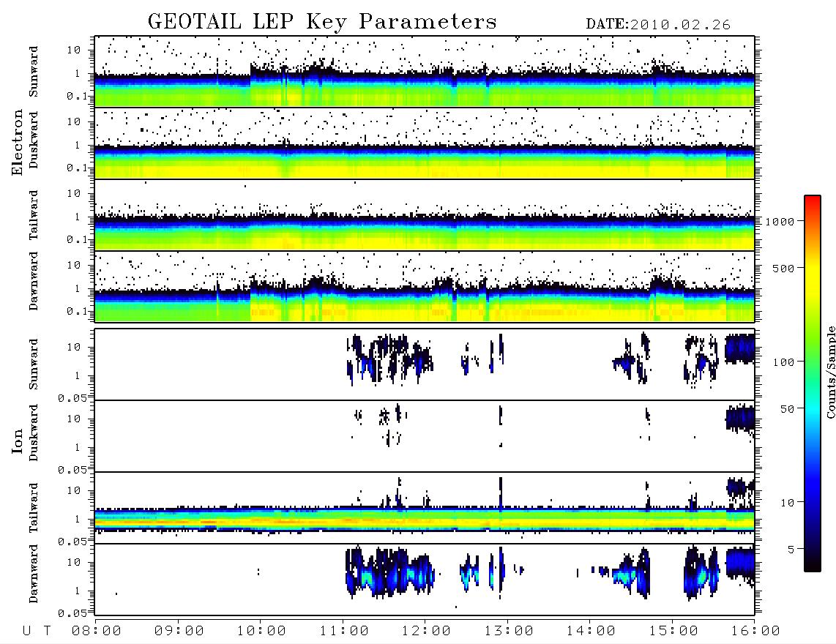This screenshot has width=836, height=644.
Task: Click the Ion Dawnward spectrogram panel
Action: tap(425, 579)
